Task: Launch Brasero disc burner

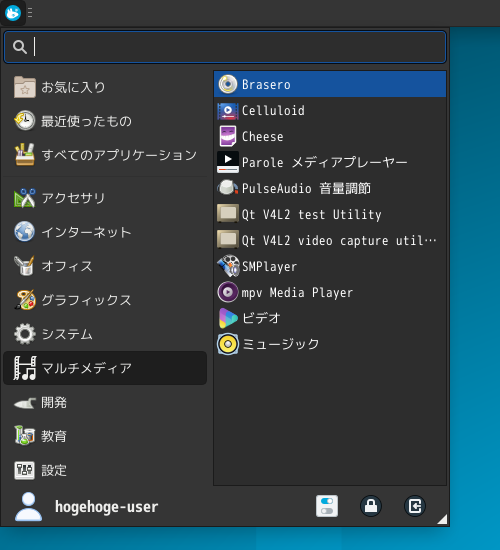Action: click(330, 84)
